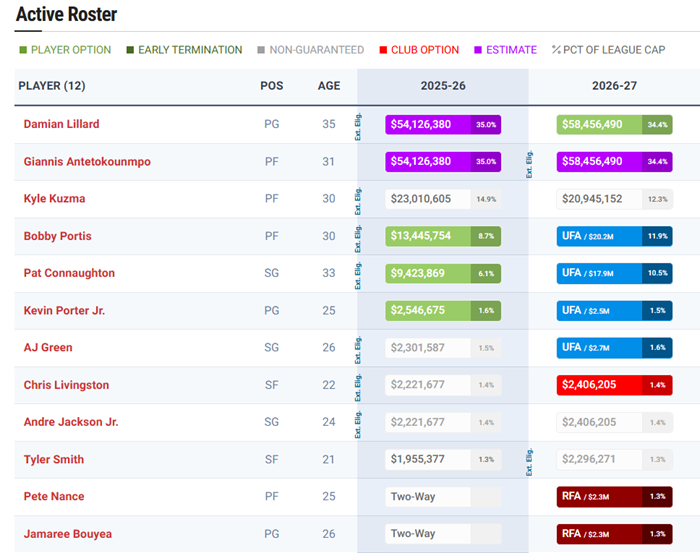The width and height of the screenshot is (700, 553).
Task: Click the 14.9% cap share in Kuzma's row
Action: pos(486,199)
